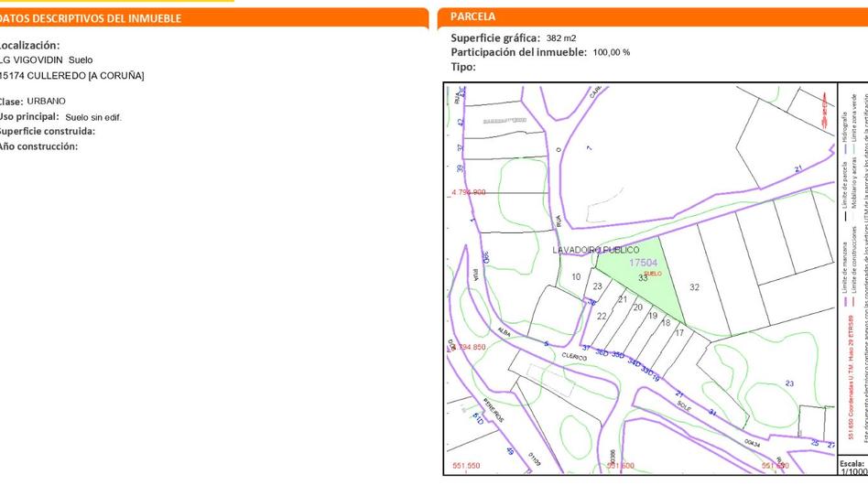Click the orange PARCELA section header
Screen dimensions: 868x496
473,16
